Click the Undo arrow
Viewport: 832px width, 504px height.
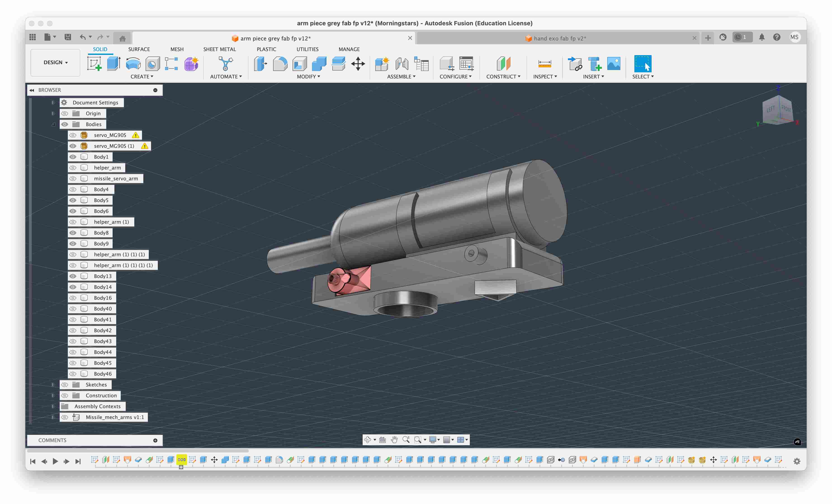[83, 37]
